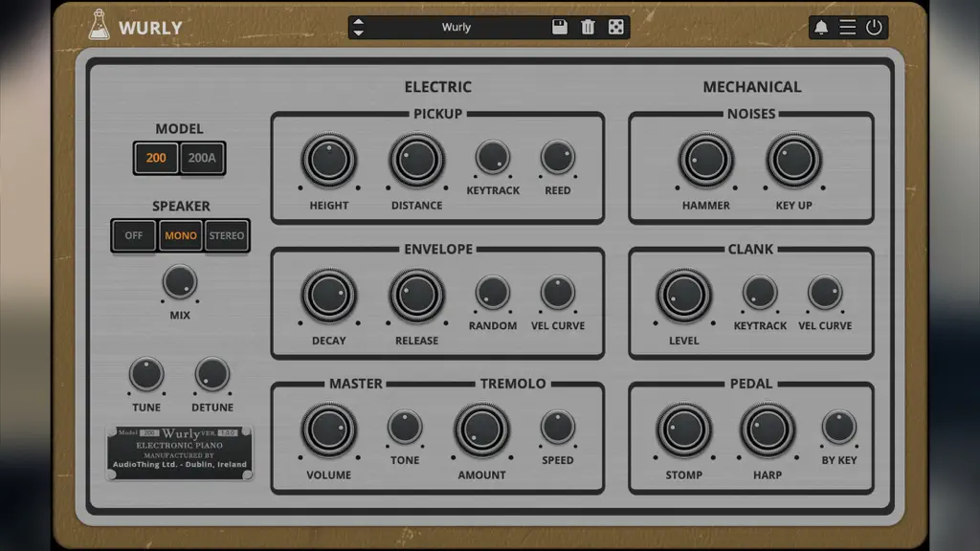Select the 200 model button
Image resolution: width=980 pixels, height=551 pixels.
click(x=156, y=158)
